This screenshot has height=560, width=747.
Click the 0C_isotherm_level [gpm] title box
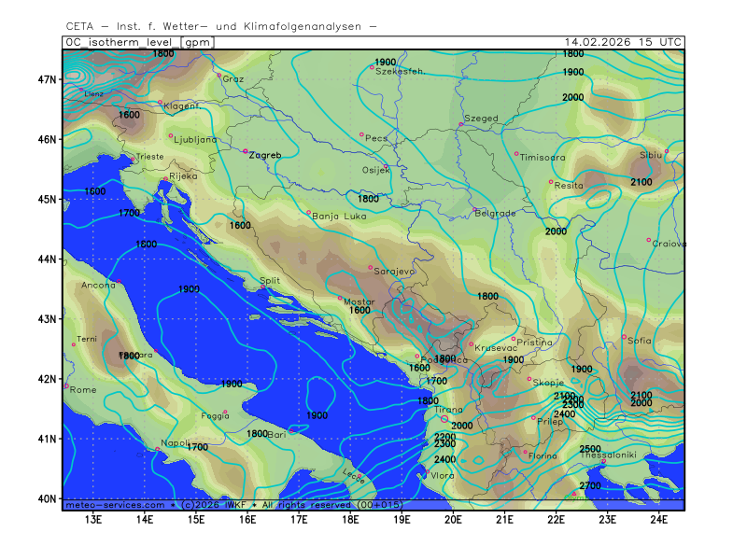[138, 42]
